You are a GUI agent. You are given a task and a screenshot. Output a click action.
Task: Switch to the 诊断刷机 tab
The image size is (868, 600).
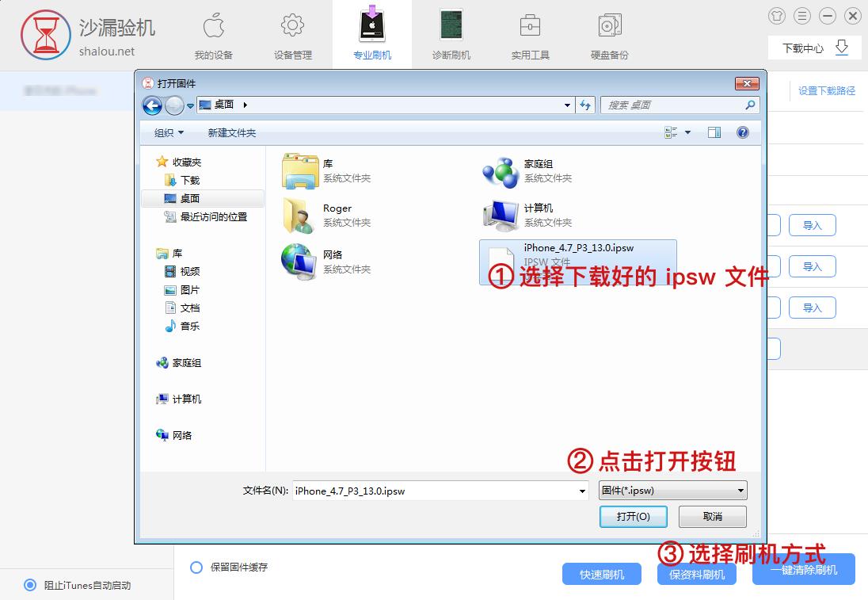click(x=451, y=32)
